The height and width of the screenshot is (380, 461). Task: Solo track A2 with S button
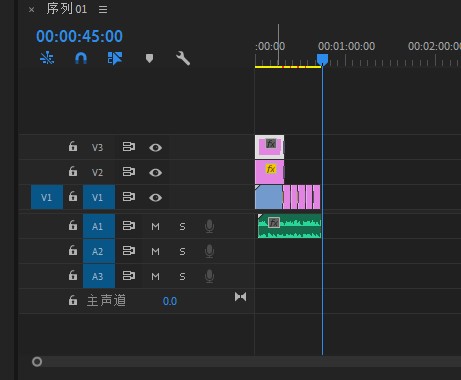point(182,251)
